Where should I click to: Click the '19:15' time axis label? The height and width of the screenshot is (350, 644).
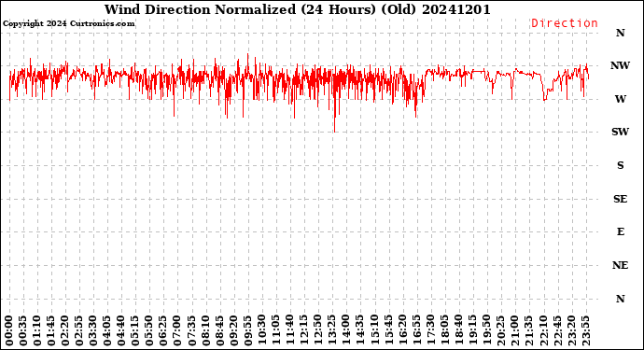[472, 330]
